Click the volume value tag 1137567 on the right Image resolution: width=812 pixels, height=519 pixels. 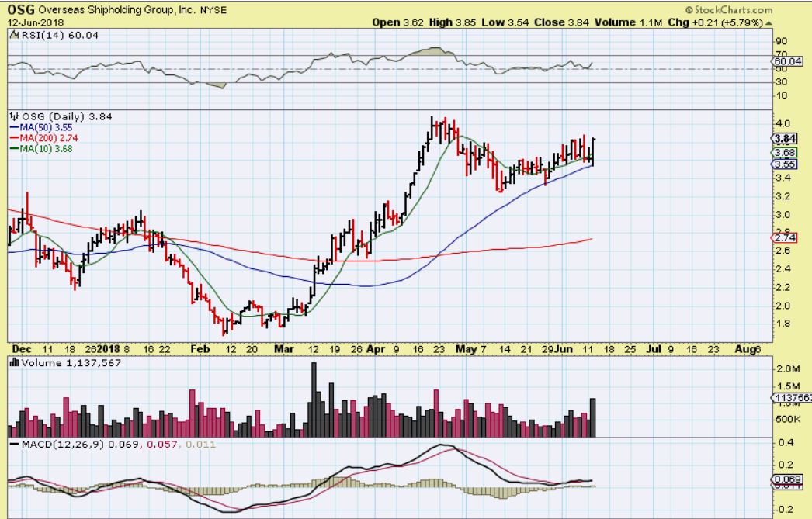click(x=792, y=398)
